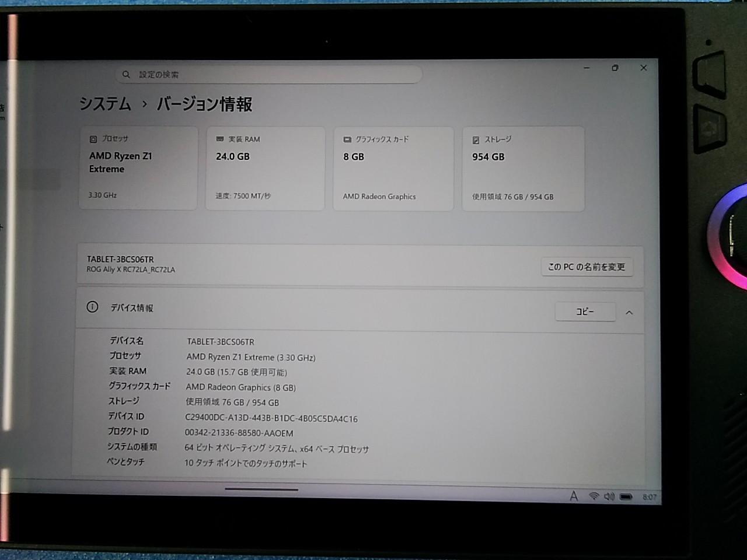Select the '24.0 GB (15.7 GB 使用可能)' value

pos(236,372)
